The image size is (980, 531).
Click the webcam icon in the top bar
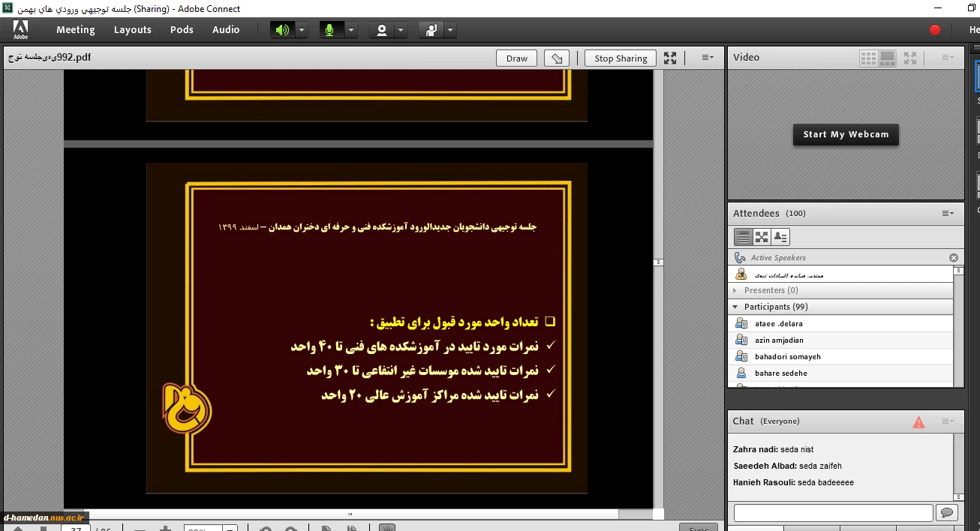click(382, 30)
